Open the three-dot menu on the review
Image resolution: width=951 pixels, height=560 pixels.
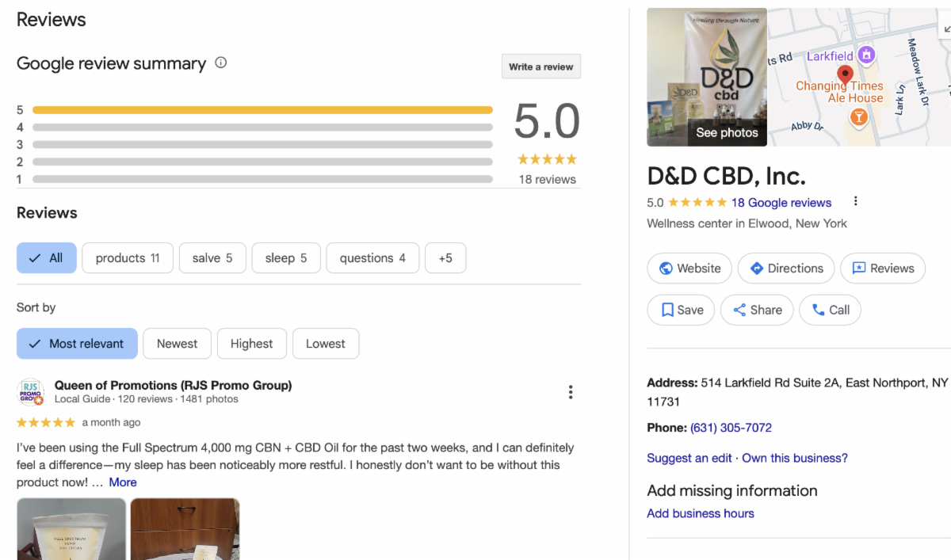[x=570, y=392]
